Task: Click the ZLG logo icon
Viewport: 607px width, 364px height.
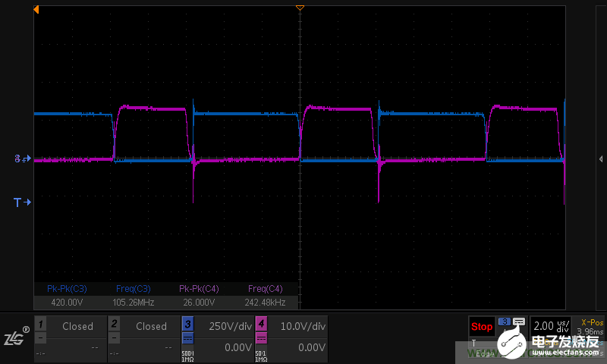Action: coord(16,337)
